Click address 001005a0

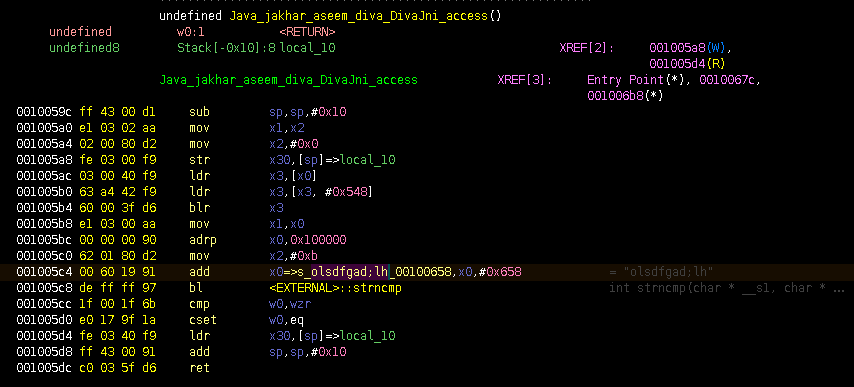(44, 128)
